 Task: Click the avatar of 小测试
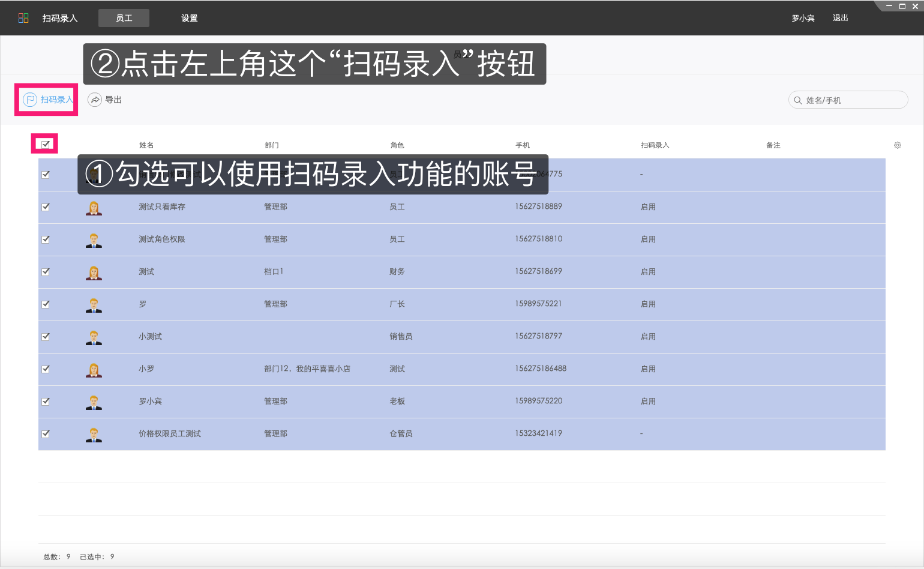(x=94, y=336)
